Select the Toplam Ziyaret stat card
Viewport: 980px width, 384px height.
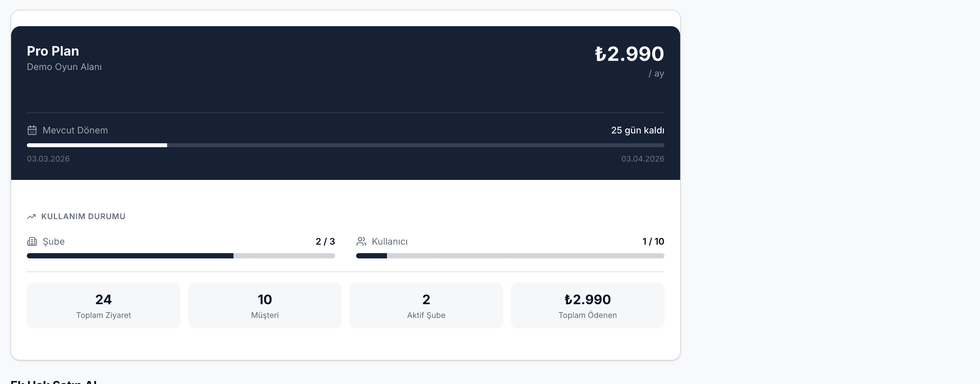coord(103,305)
